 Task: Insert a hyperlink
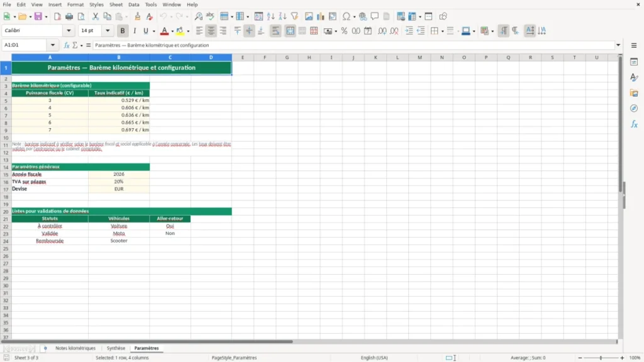coord(363,16)
